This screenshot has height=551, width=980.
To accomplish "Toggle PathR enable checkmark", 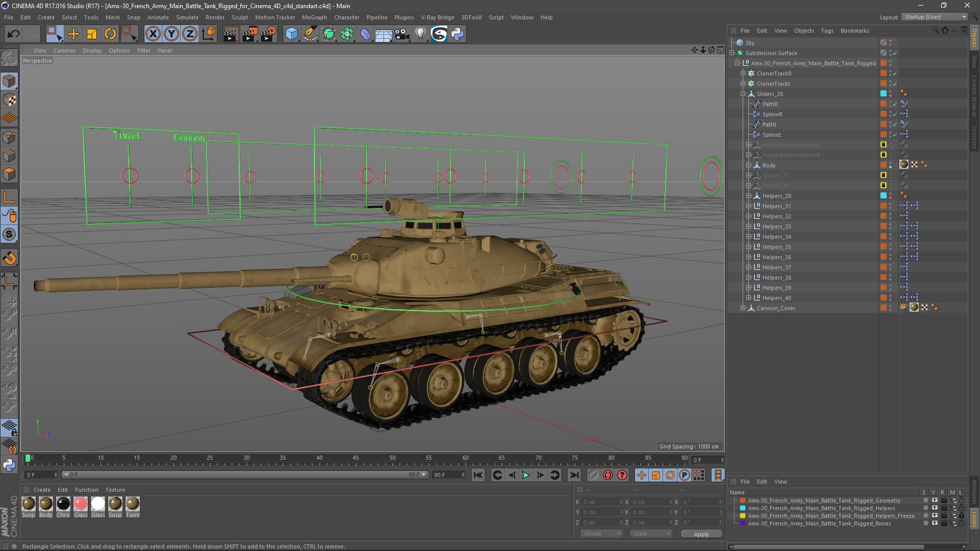I will pos(895,104).
